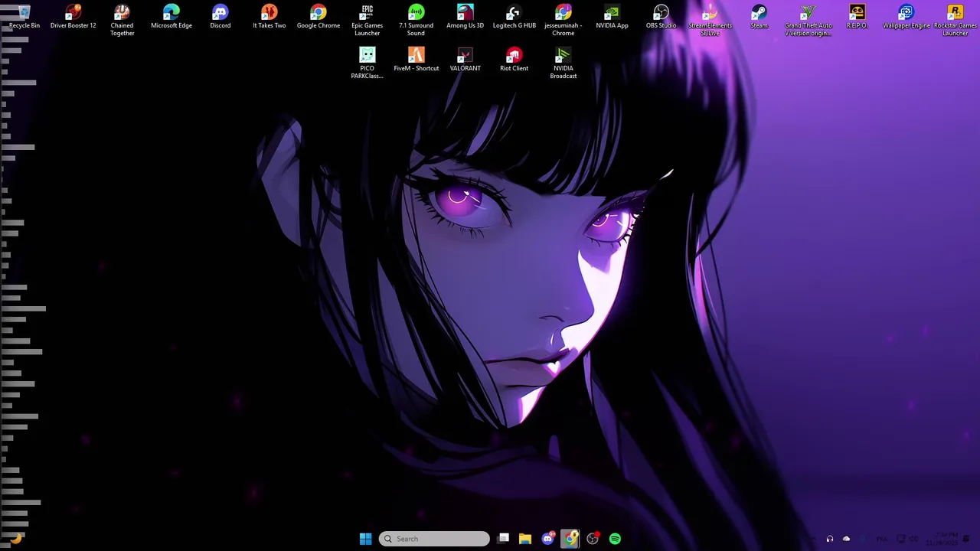Select the PICO PARK Classic icon

pyautogui.click(x=367, y=64)
